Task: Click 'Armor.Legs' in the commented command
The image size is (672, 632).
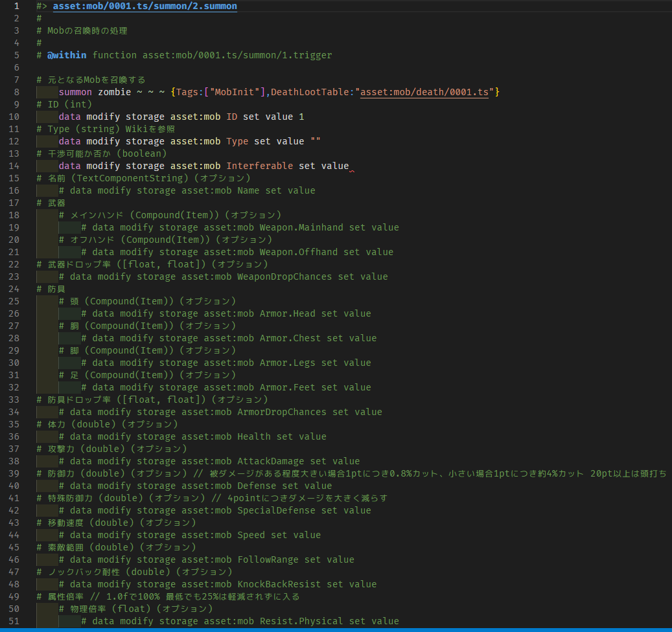Action: (x=287, y=363)
